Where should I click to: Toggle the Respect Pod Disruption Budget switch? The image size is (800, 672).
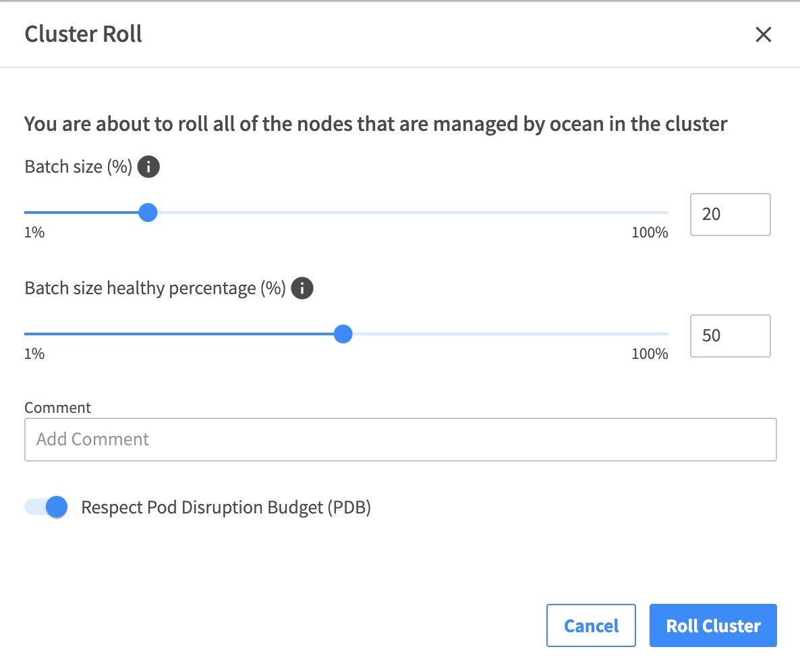point(47,507)
